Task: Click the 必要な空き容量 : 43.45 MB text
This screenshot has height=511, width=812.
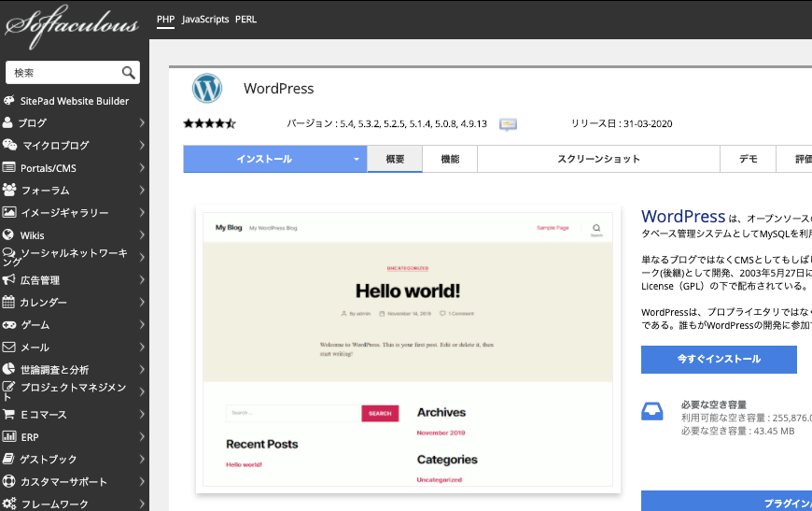Action: tap(737, 432)
